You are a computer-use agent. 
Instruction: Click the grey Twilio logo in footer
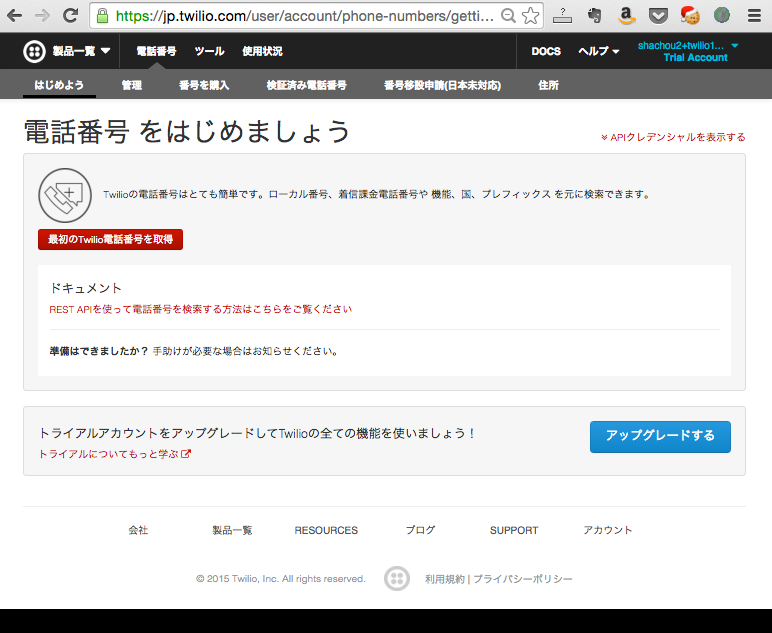[x=397, y=578]
